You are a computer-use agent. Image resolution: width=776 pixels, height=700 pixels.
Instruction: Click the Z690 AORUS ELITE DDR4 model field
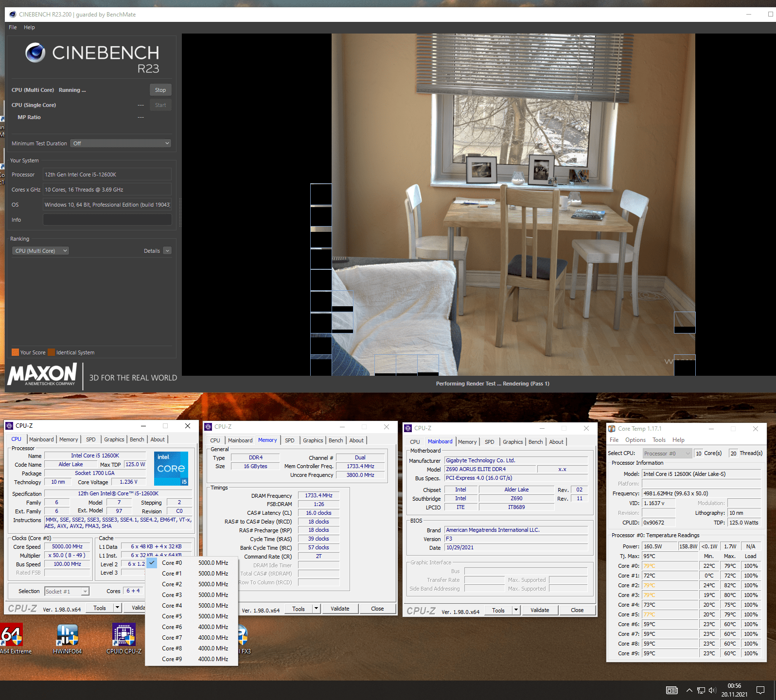pyautogui.click(x=490, y=470)
